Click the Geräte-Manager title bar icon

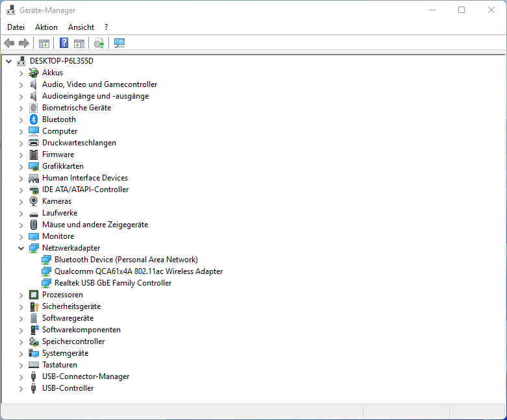click(x=10, y=10)
